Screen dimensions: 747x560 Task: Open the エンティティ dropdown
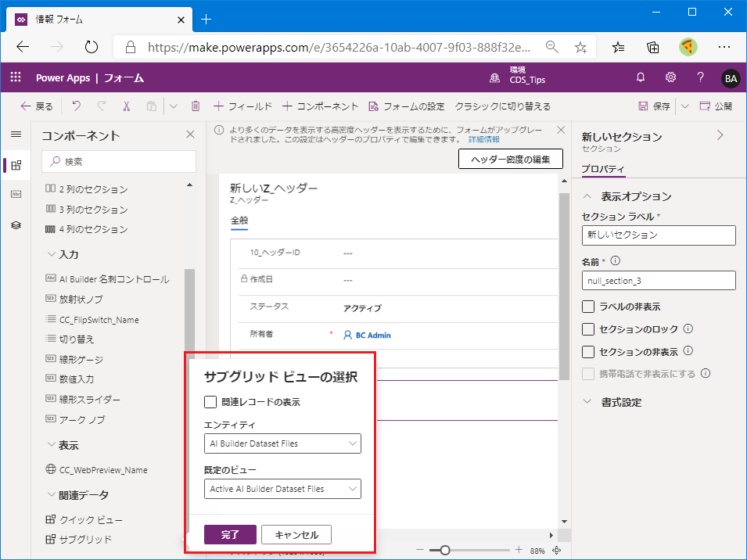tap(282, 443)
